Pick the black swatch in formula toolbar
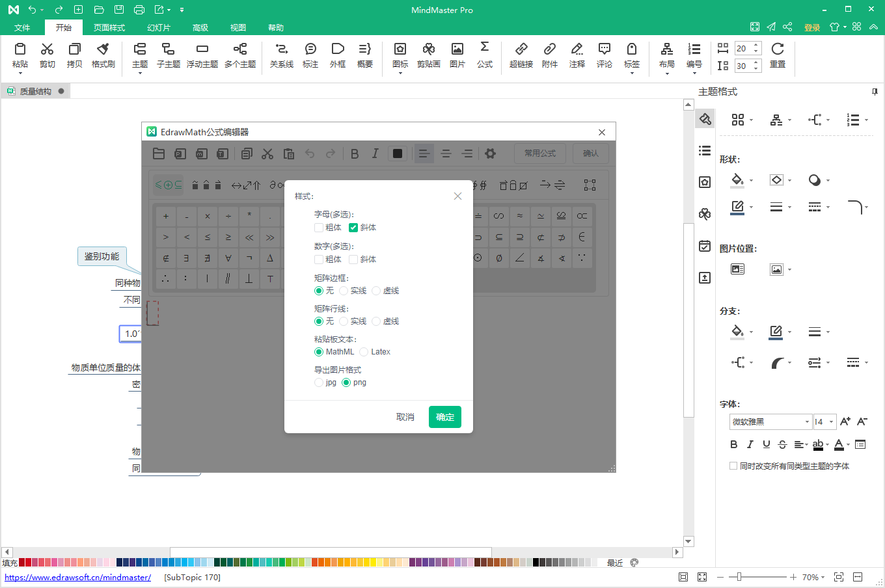Screen dimensions: 885x588 398,154
